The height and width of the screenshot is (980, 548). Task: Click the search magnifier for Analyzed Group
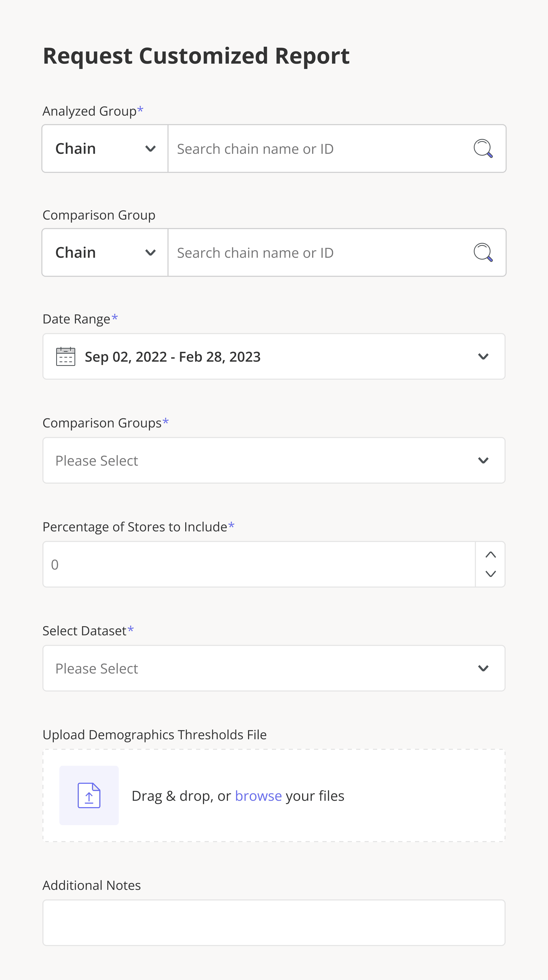(x=483, y=148)
